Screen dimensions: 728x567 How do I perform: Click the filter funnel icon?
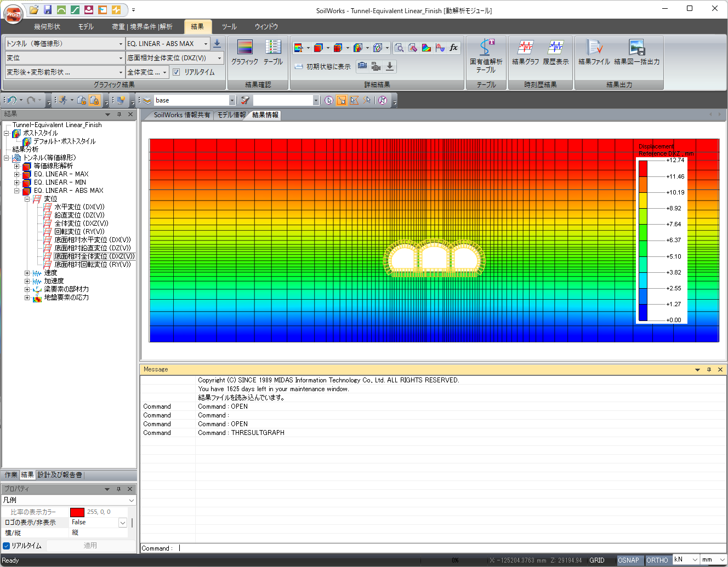245,100
